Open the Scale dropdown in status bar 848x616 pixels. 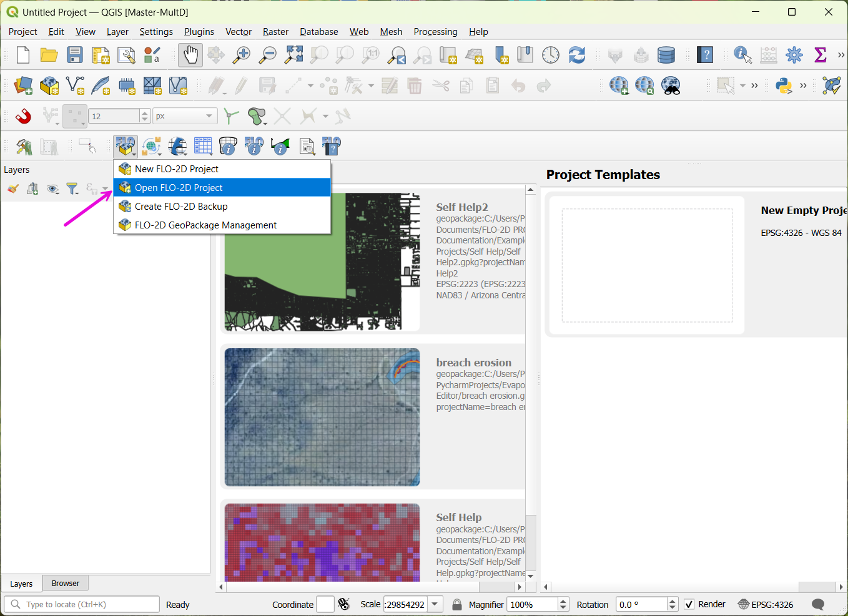pos(433,604)
